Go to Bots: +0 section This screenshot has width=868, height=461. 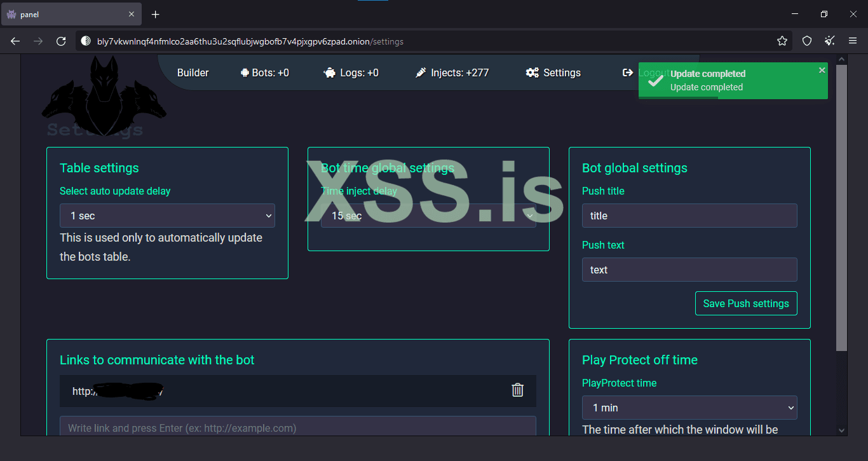[x=264, y=72]
